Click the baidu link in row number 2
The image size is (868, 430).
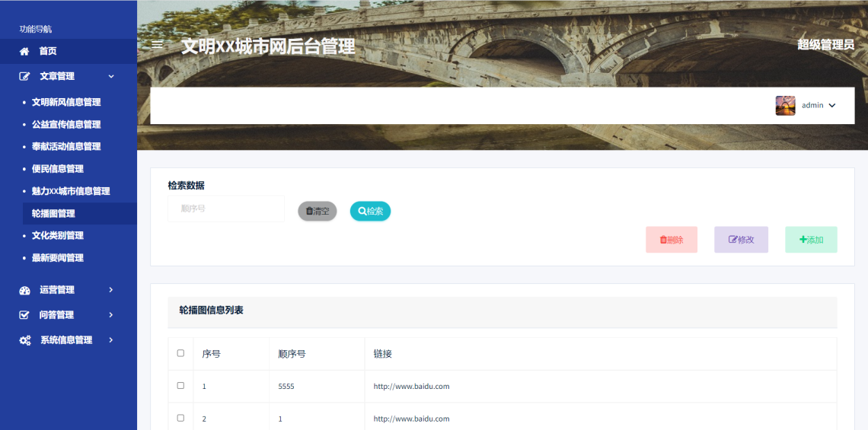tap(411, 419)
